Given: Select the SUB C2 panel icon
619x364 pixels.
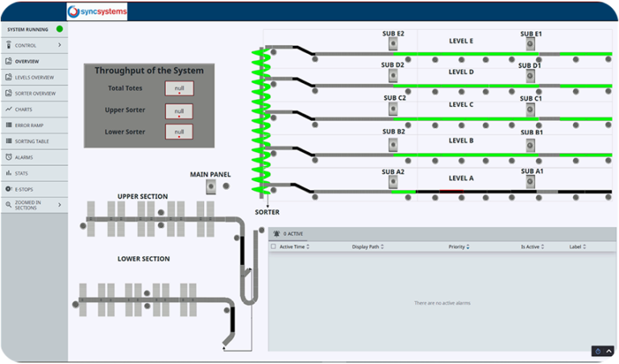Looking at the screenshot, I should [x=393, y=109].
